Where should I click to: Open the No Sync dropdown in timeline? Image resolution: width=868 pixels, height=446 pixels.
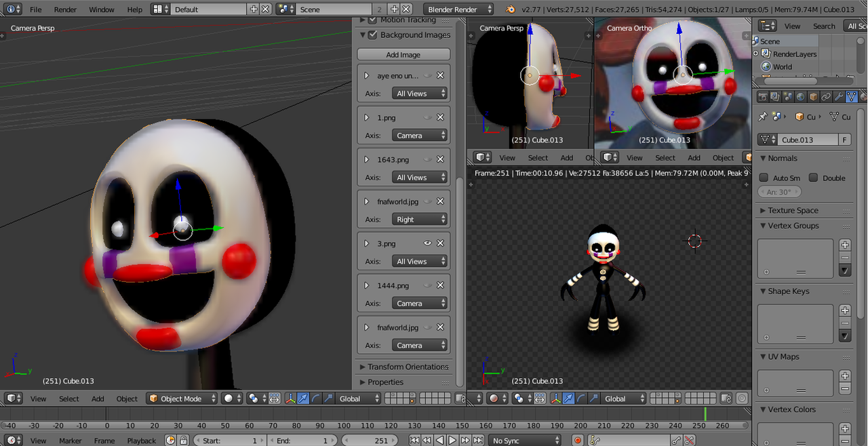click(x=525, y=441)
